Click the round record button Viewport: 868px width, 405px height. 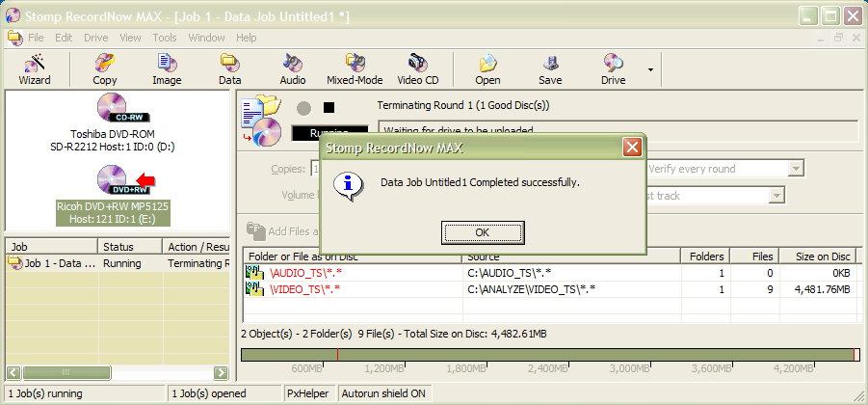(x=303, y=108)
